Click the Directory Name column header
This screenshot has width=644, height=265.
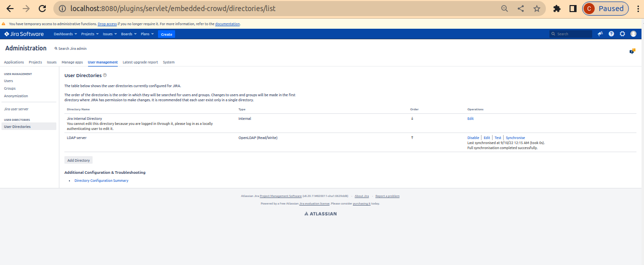pos(78,109)
